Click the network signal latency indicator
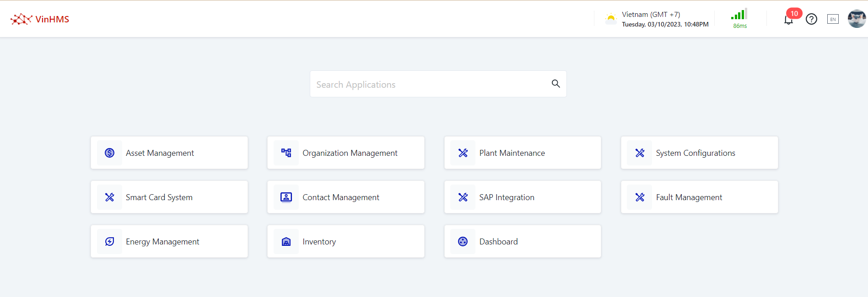This screenshot has height=297, width=868. pos(739,19)
